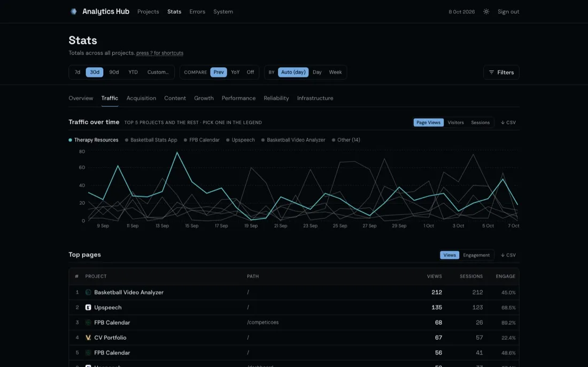Switch to the Reliability tab
Screen dimensions: 588x367
coord(276,98)
